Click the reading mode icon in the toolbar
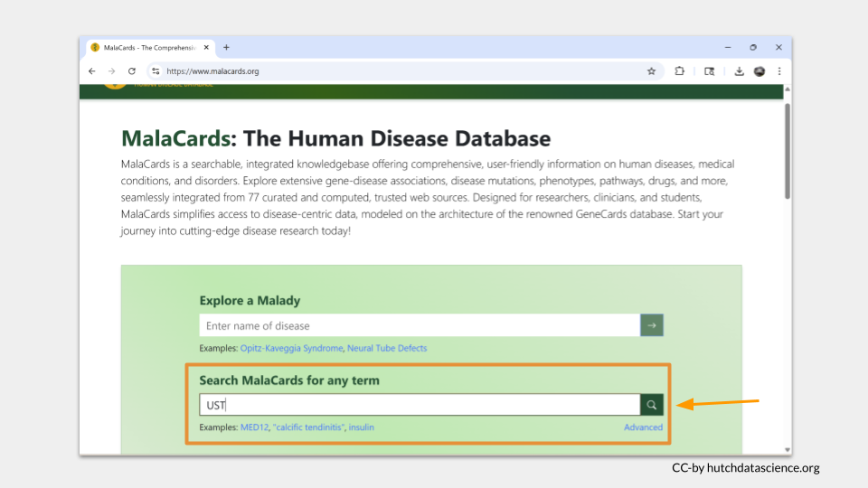868x488 pixels. click(709, 71)
